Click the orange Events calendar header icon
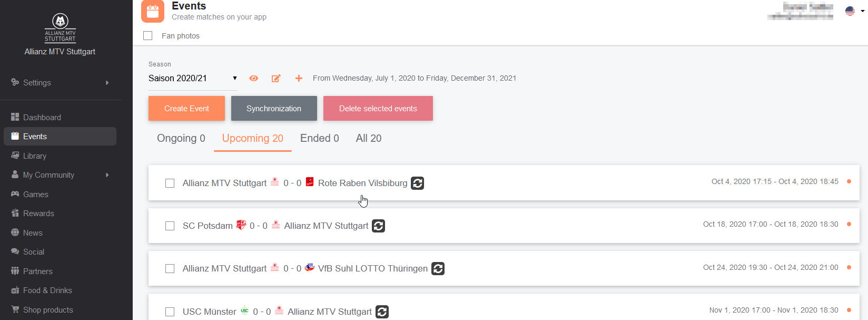The image size is (868, 320). [153, 11]
